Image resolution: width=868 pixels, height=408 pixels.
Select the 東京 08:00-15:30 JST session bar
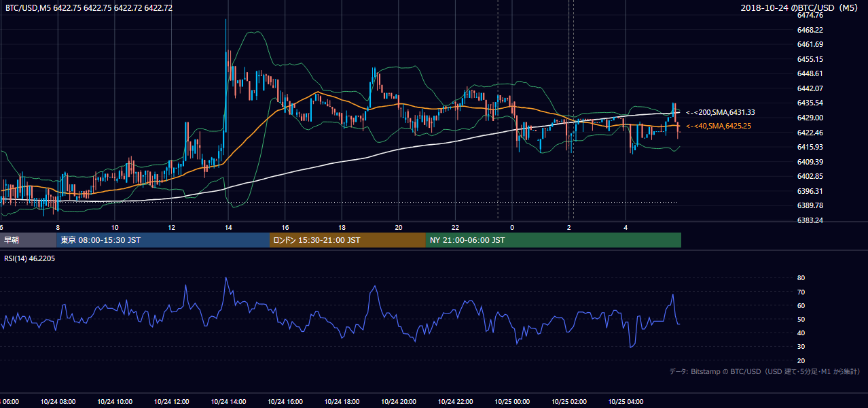click(163, 240)
